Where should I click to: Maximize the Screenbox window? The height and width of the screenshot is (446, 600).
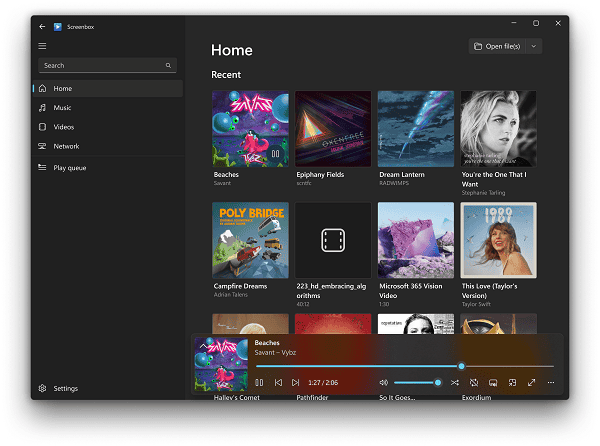coord(536,23)
